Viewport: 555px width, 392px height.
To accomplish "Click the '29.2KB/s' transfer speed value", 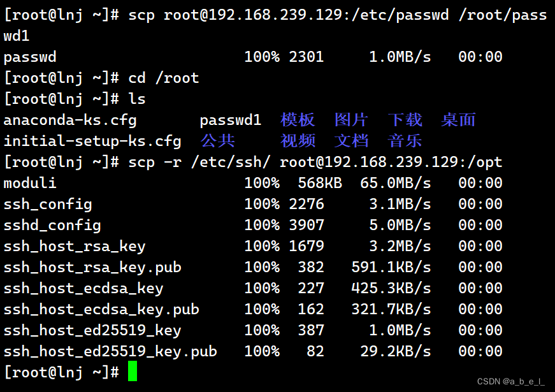I will 396,352.
